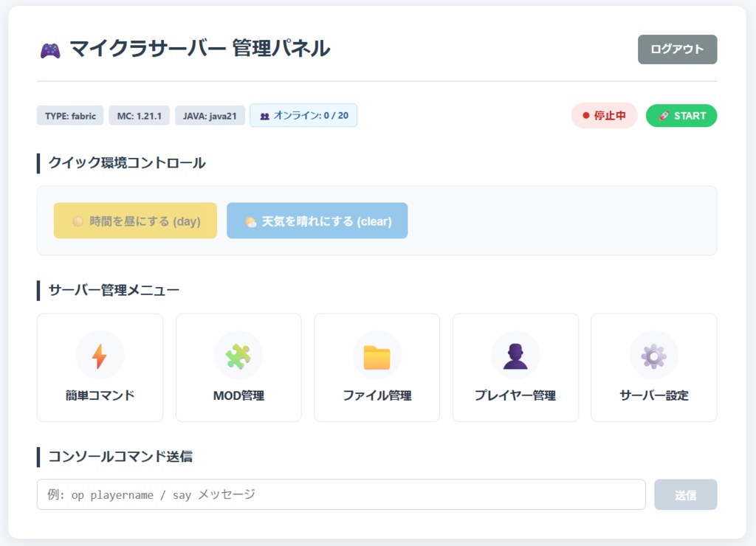Open the サーバー設定 menu card
This screenshot has width=756, height=546.
coord(654,367)
